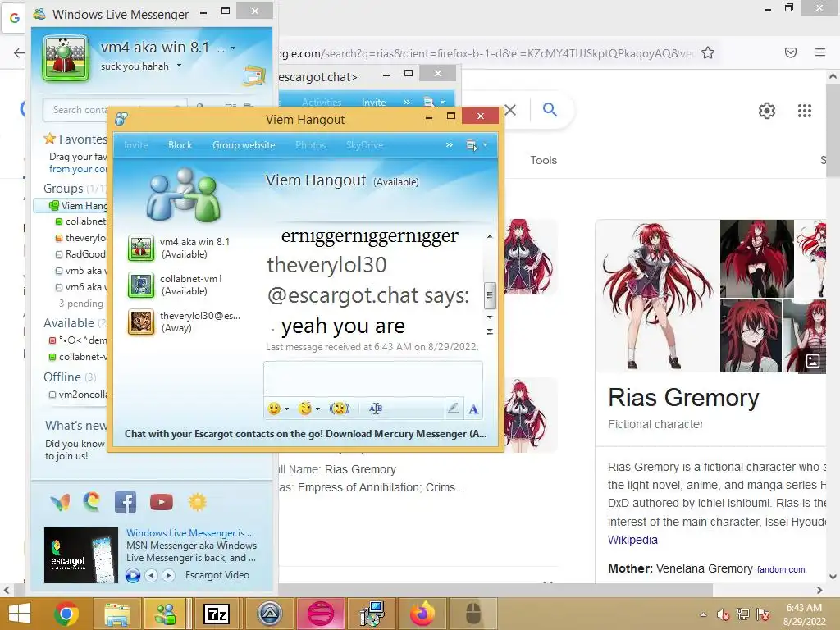Show more commands in the escargot.chat window
The height and width of the screenshot is (630, 840).
point(407,102)
